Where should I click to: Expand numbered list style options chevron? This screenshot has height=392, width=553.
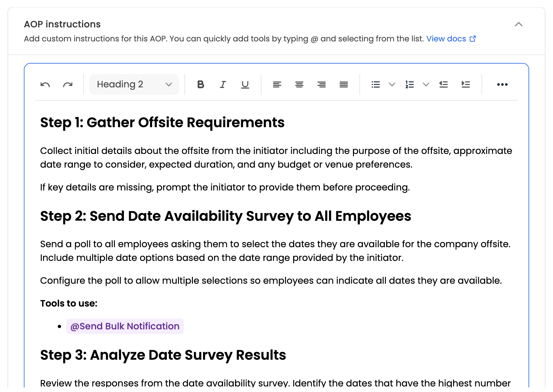pos(426,85)
